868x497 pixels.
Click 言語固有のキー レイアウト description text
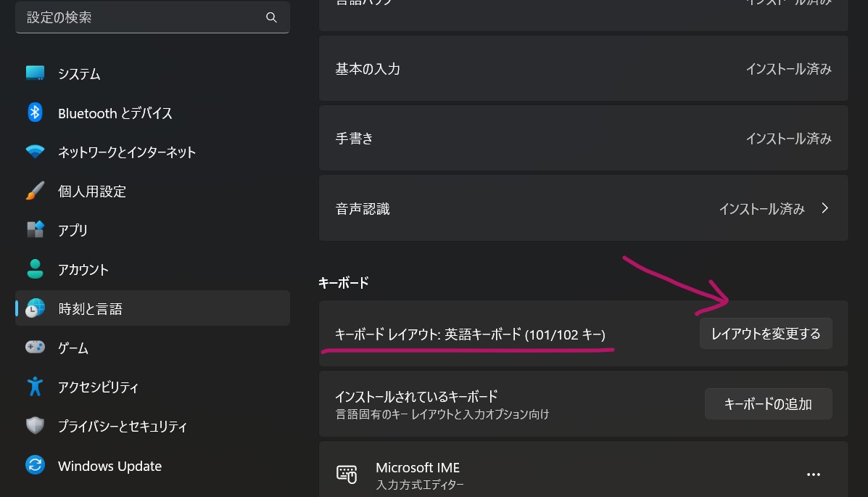(442, 414)
